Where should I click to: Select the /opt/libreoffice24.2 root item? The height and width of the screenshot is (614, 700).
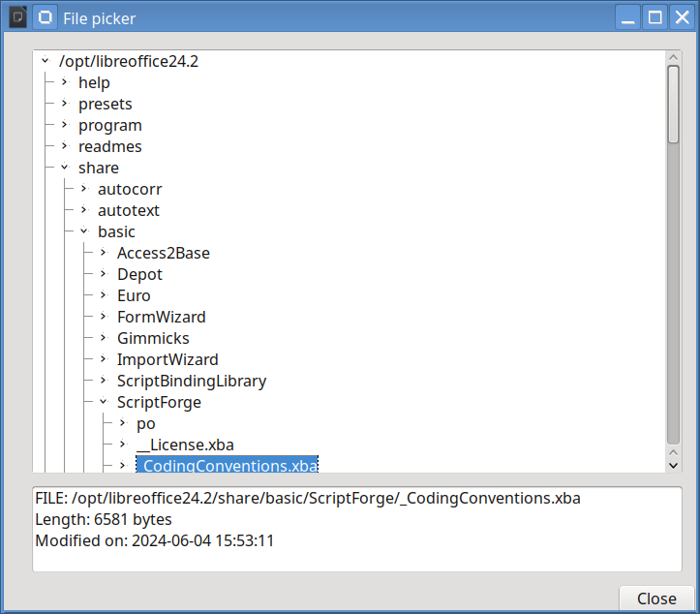coord(129,61)
